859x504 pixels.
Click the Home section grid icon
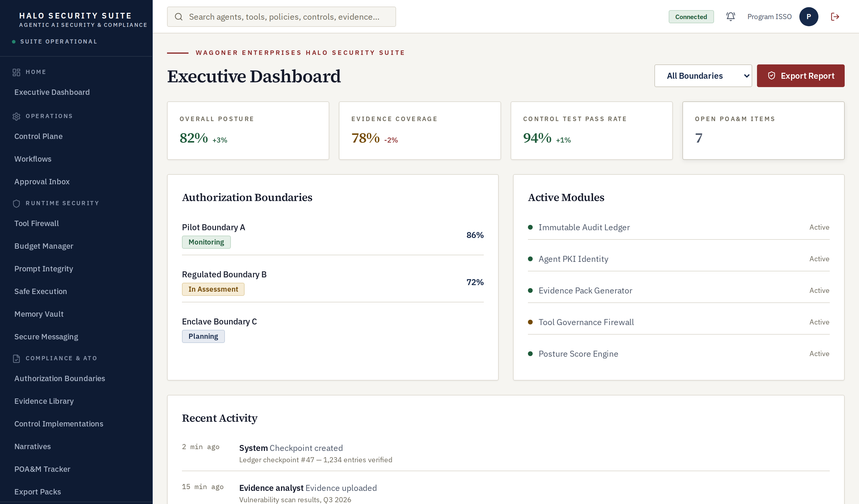(16, 72)
